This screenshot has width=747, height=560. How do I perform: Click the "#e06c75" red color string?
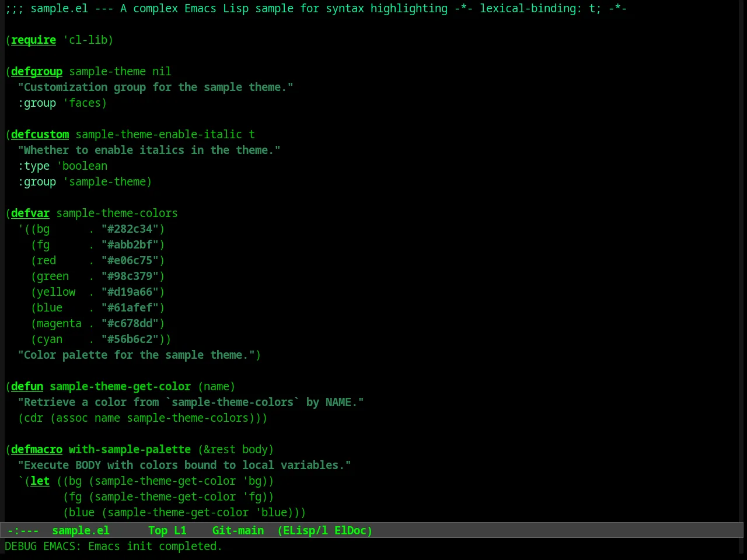130,260
